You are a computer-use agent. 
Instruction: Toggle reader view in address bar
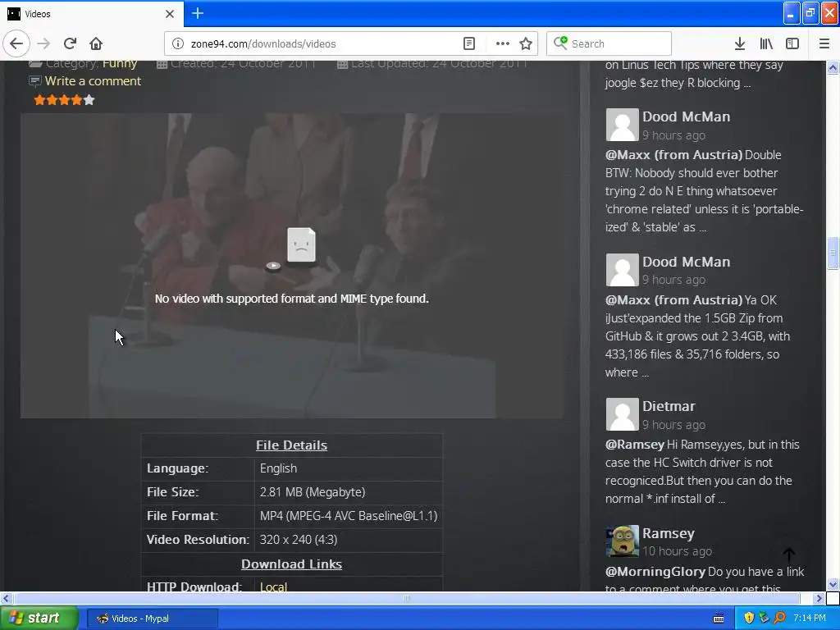tap(468, 43)
